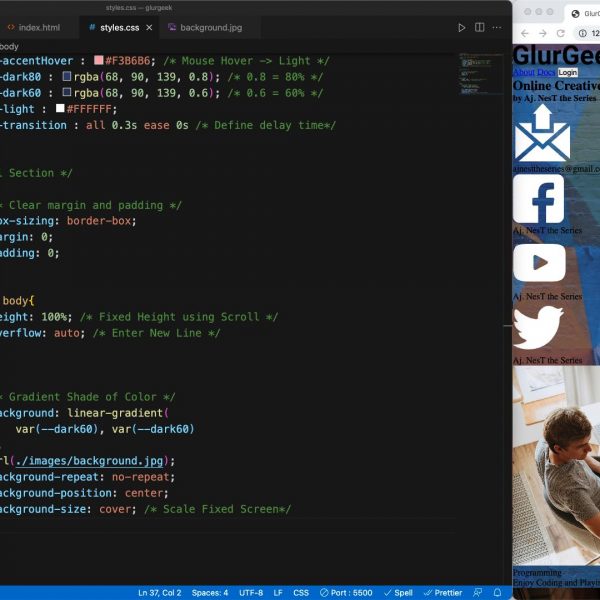Click the notifications bell in status bar
This screenshot has height=600, width=600.
[x=497, y=592]
